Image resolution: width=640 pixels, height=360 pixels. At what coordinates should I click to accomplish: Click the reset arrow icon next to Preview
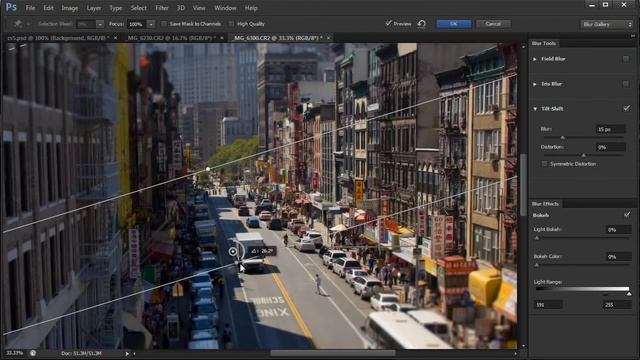[x=422, y=24]
